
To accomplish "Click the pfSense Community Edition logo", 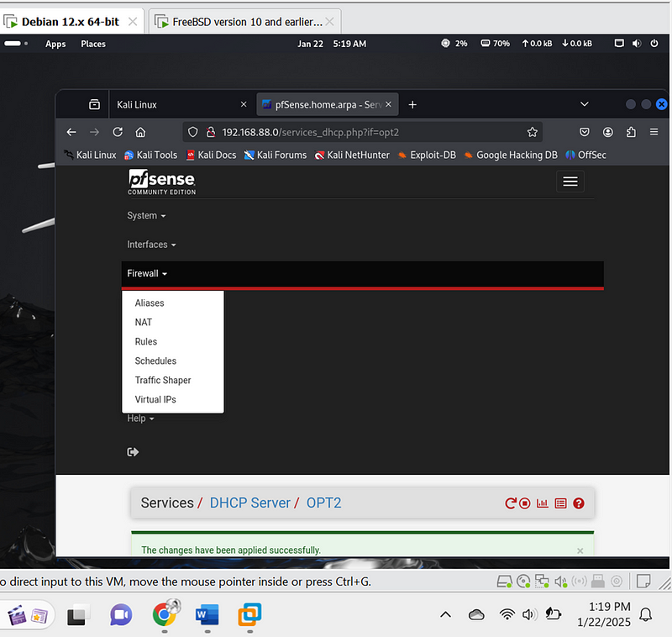I will (x=161, y=182).
